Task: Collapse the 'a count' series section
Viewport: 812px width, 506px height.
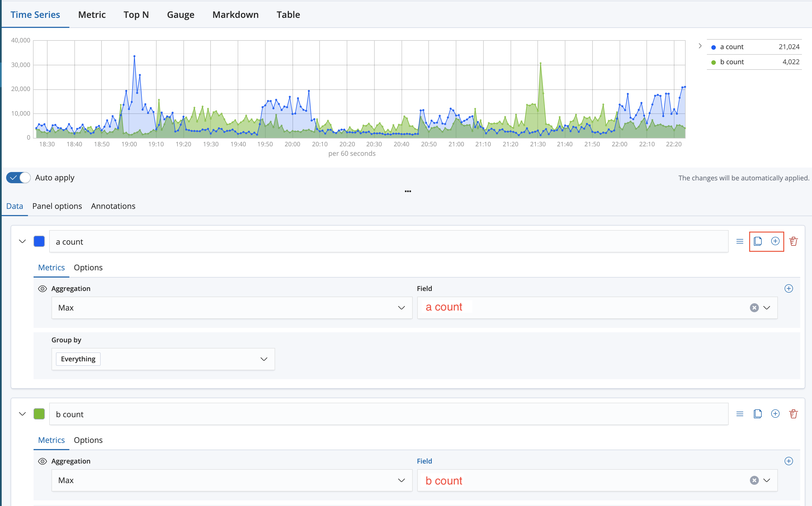Action: pyautogui.click(x=22, y=241)
